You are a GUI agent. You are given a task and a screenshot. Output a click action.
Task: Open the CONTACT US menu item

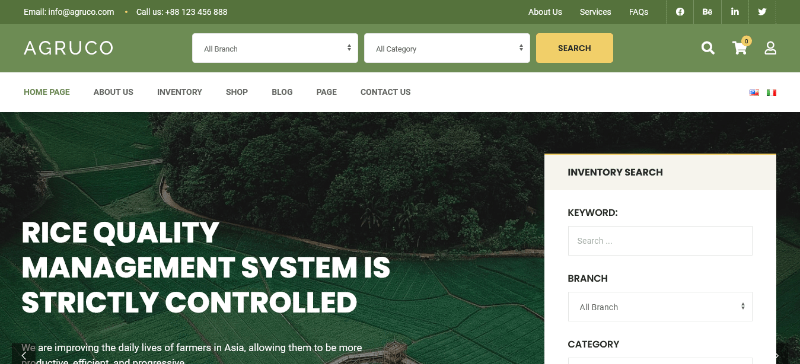[385, 92]
